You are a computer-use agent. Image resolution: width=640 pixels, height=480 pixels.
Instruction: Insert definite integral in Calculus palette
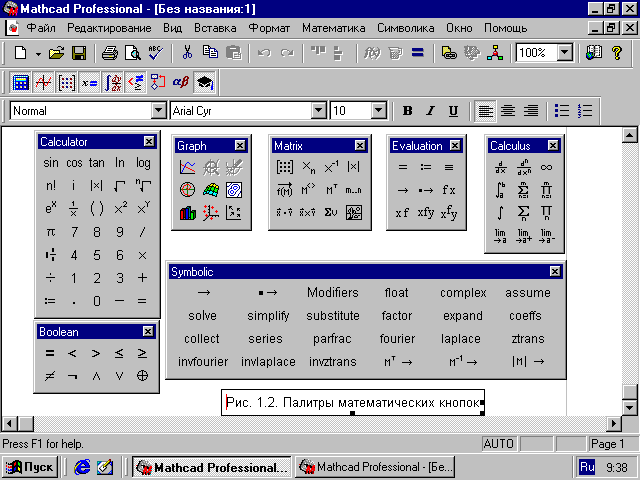pos(500,190)
